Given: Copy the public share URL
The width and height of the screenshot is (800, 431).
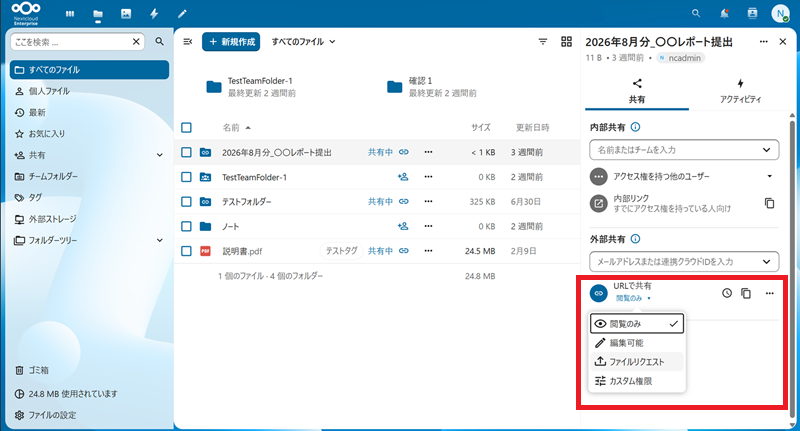Looking at the screenshot, I should 746,293.
